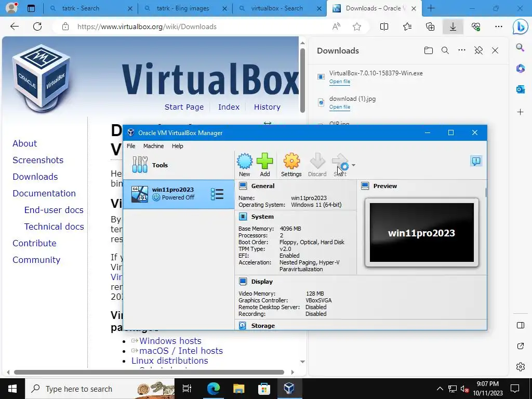
Task: Click the Index link
Action: pyautogui.click(x=229, y=107)
